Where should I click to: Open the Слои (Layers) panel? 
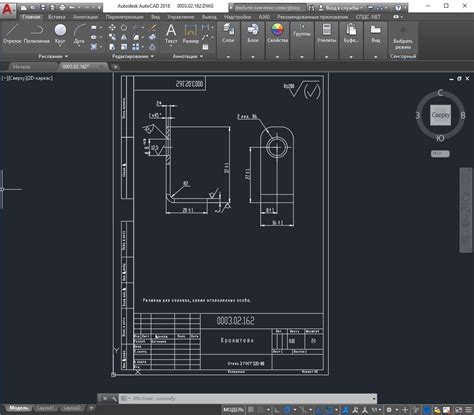coord(228,33)
